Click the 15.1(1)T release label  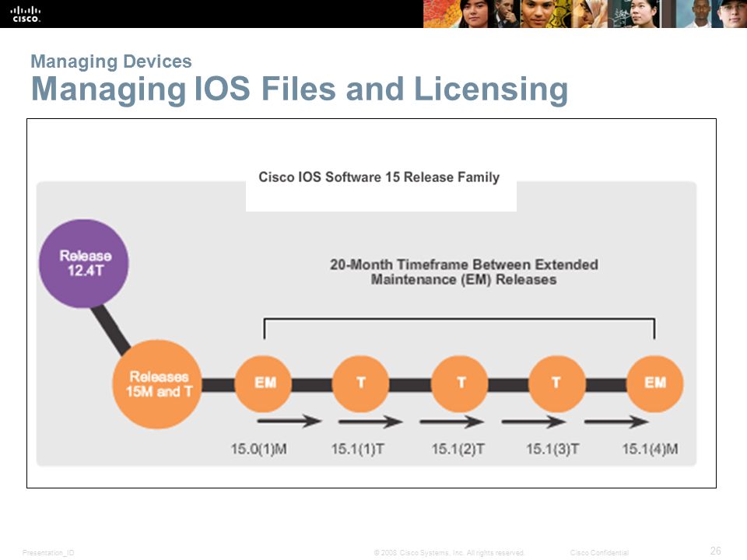pyautogui.click(x=358, y=449)
